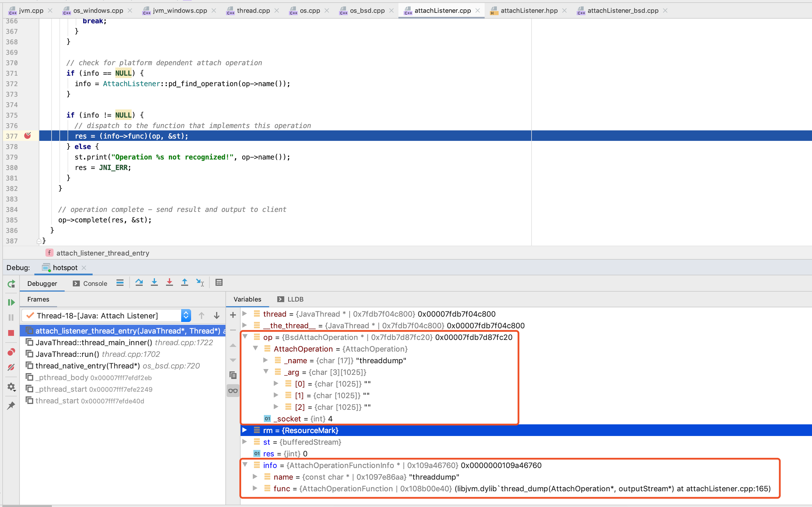Click the add new watch plus button
The height and width of the screenshot is (507, 812).
click(233, 315)
